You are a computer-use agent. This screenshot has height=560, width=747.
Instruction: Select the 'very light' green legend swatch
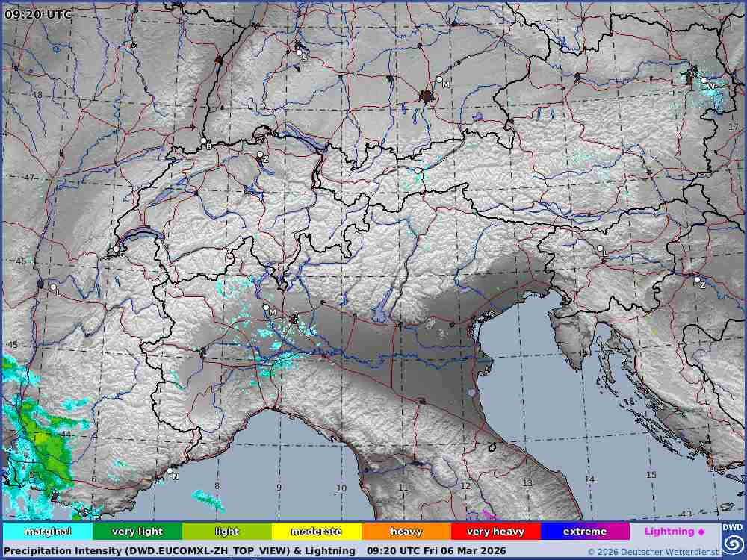[137, 532]
